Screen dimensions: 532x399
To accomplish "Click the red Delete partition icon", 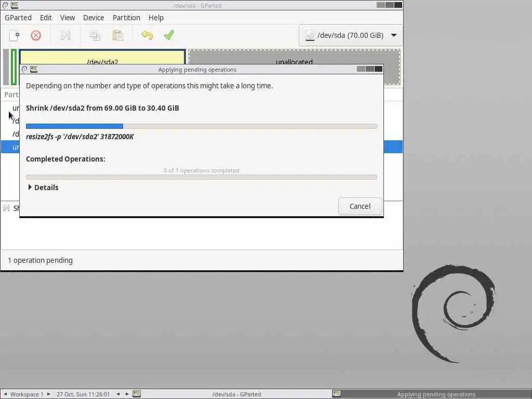I will (36, 35).
